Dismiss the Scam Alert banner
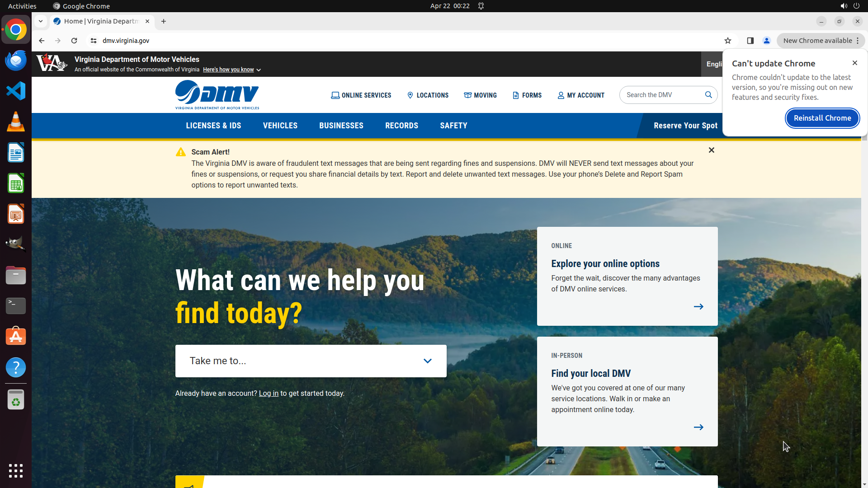The image size is (868, 488). (x=712, y=150)
